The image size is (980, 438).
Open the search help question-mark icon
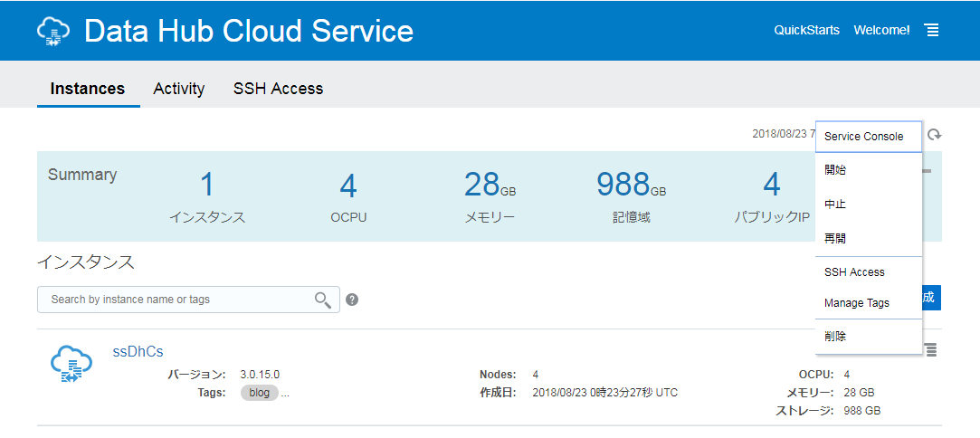click(x=352, y=300)
